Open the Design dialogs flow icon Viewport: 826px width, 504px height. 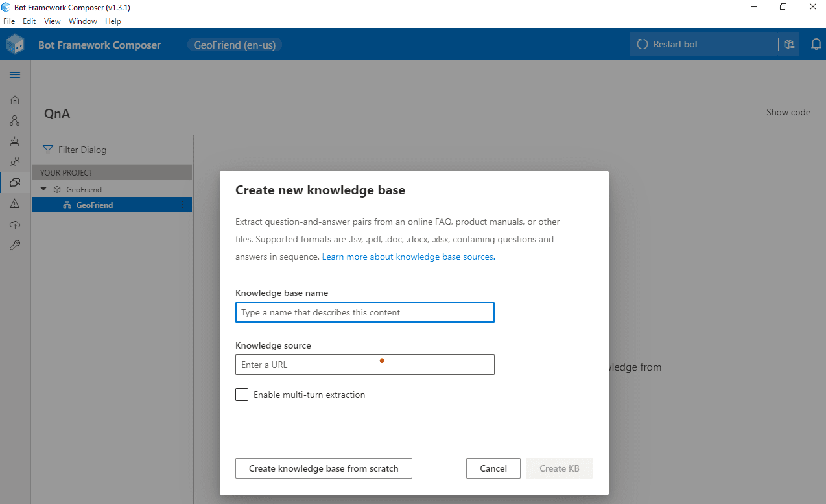pos(15,121)
